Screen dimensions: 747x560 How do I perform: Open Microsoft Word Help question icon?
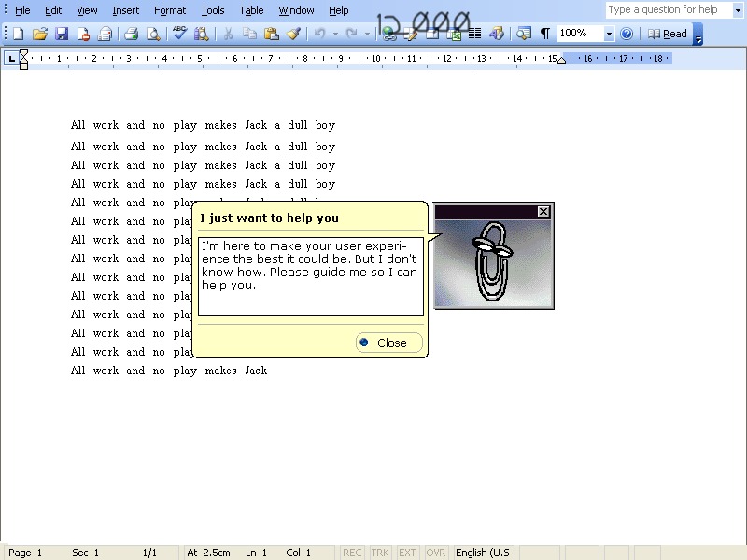(627, 34)
